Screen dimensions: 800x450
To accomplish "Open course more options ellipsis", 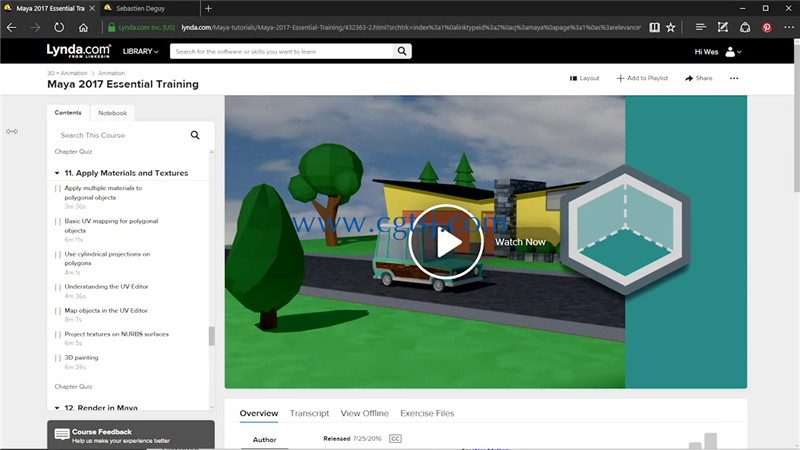I will tap(734, 78).
